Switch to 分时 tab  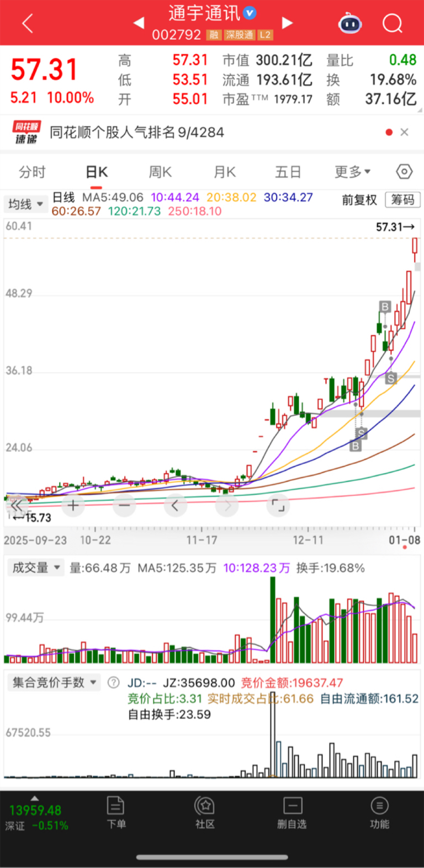pos(32,172)
